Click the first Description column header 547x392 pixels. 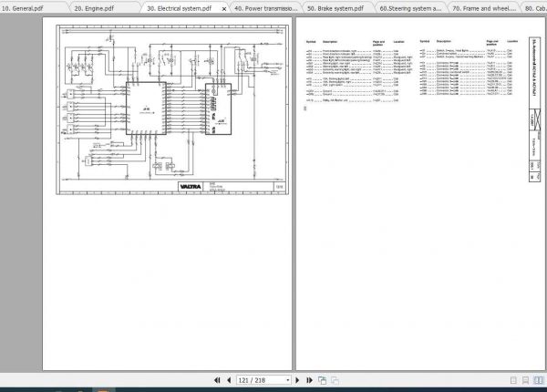pyautogui.click(x=330, y=42)
